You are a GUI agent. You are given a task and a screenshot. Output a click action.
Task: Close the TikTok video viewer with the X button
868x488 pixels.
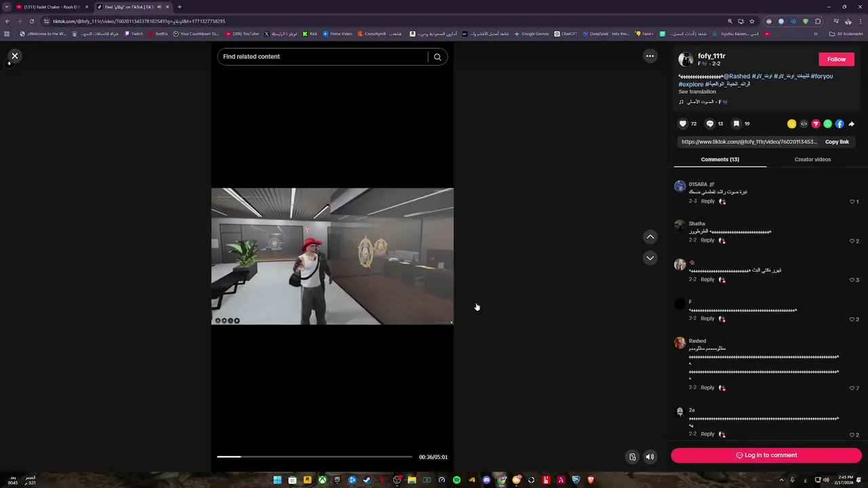click(15, 56)
